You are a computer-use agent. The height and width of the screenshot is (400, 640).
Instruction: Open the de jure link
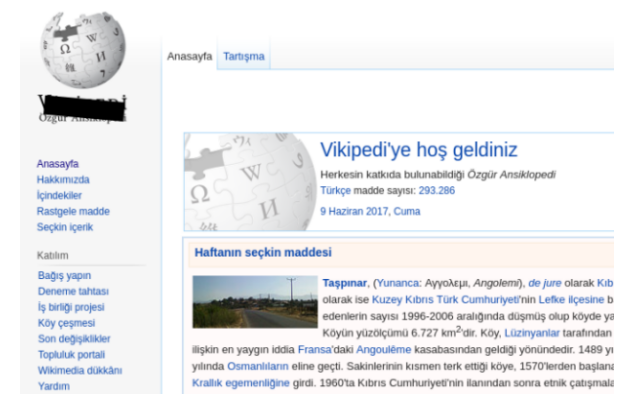point(544,283)
